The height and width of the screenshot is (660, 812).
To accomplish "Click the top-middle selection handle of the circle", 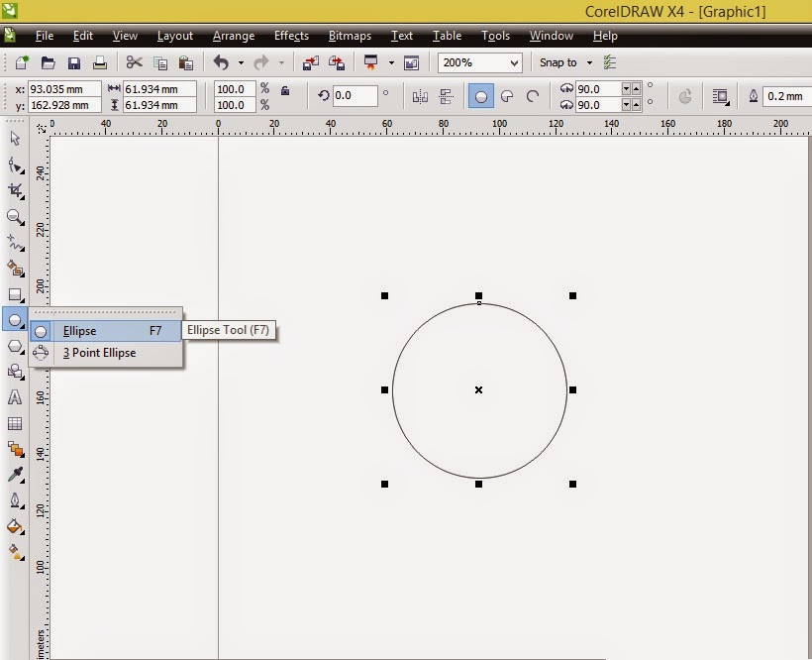I will [478, 295].
